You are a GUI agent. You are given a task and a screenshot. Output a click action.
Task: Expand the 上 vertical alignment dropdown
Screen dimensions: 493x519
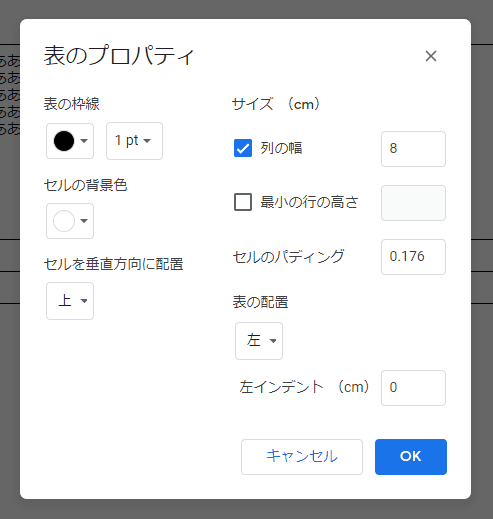(70, 301)
